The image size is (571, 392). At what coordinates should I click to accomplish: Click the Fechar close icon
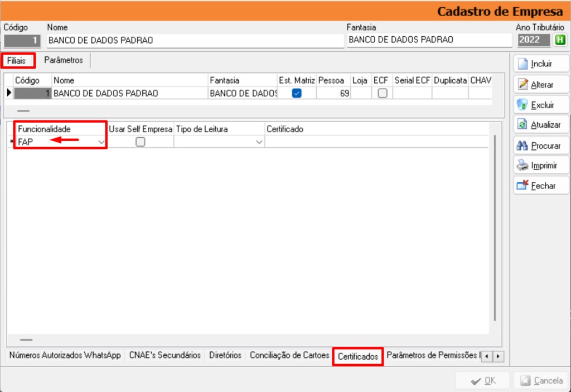522,186
